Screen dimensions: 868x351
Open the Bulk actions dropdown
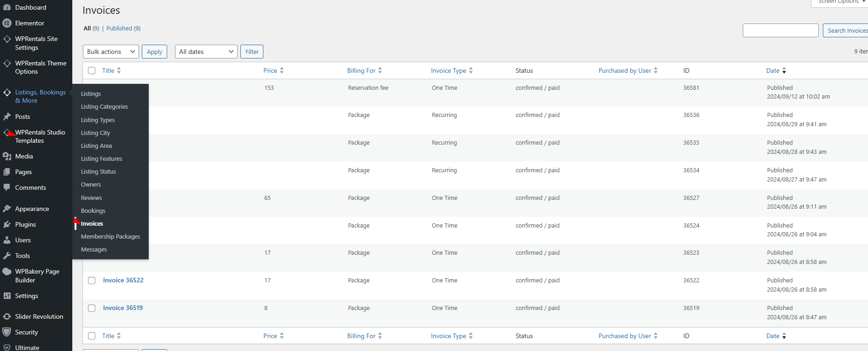(111, 52)
